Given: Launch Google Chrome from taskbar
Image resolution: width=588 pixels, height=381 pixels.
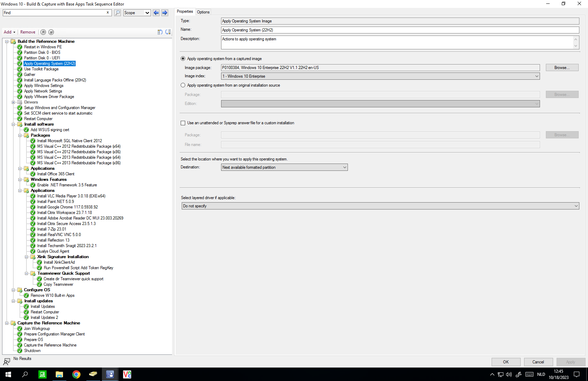Looking at the screenshot, I should click(x=76, y=374).
